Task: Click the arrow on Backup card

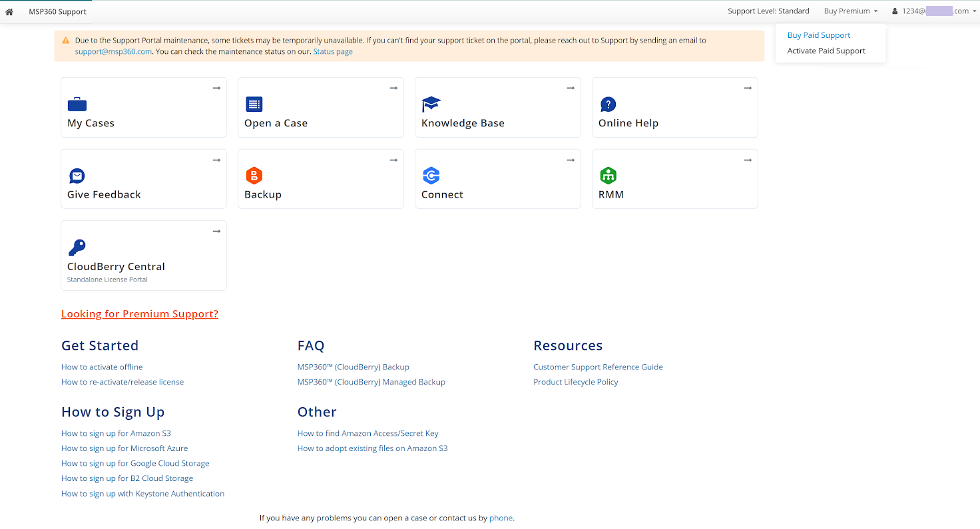Action: (x=393, y=160)
